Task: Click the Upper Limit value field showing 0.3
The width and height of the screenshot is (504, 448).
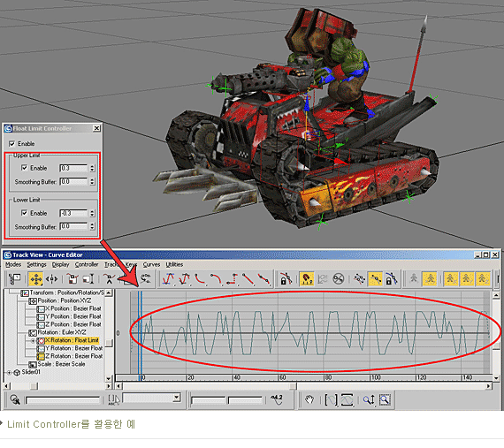Action: tap(73, 168)
